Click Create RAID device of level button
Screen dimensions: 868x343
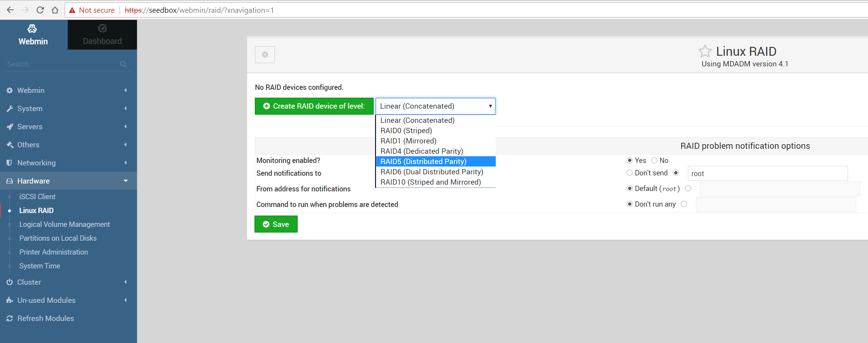pyautogui.click(x=314, y=106)
